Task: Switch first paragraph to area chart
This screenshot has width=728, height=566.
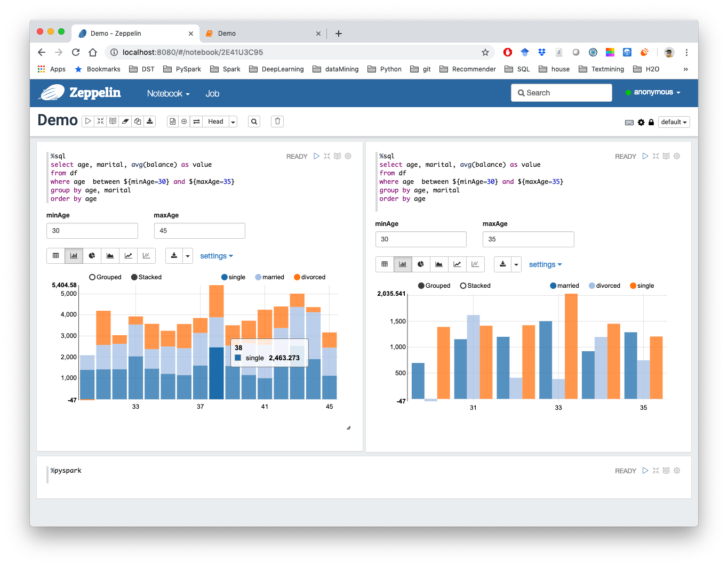Action: [x=110, y=256]
